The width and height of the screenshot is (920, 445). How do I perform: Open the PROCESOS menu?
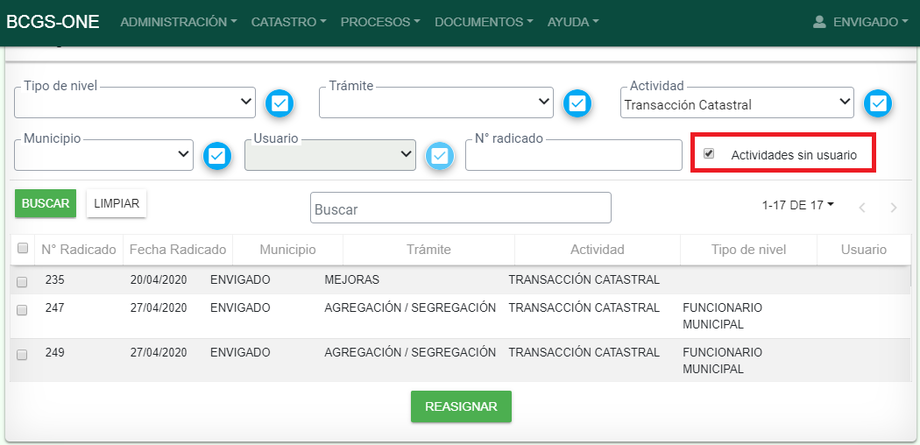pos(380,22)
